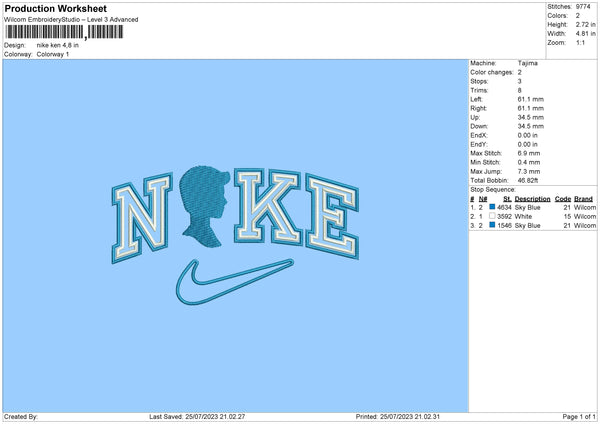Click the embroidered letter N in the design
Screen dimensions: 600x424
point(141,218)
